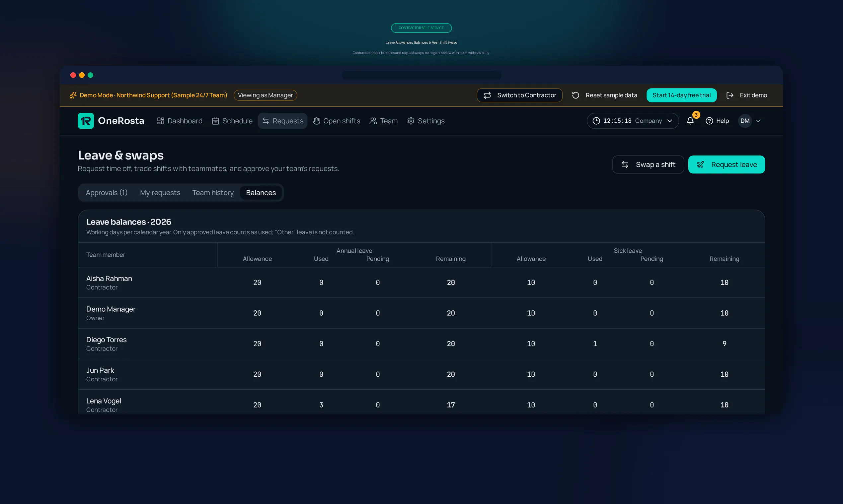This screenshot has height=504, width=843.
Task: Click the clock icon beside 12:15:18
Action: click(x=596, y=121)
